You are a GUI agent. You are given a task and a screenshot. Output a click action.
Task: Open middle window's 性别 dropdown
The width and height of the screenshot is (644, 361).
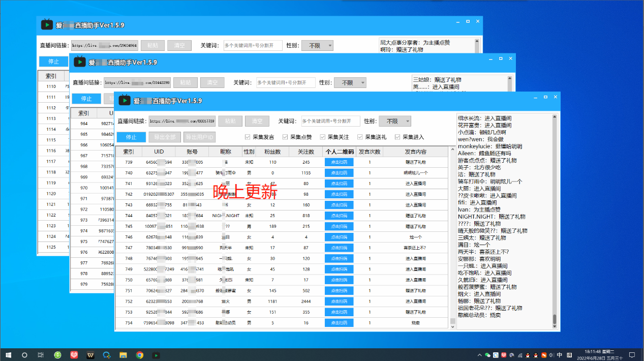(x=350, y=82)
